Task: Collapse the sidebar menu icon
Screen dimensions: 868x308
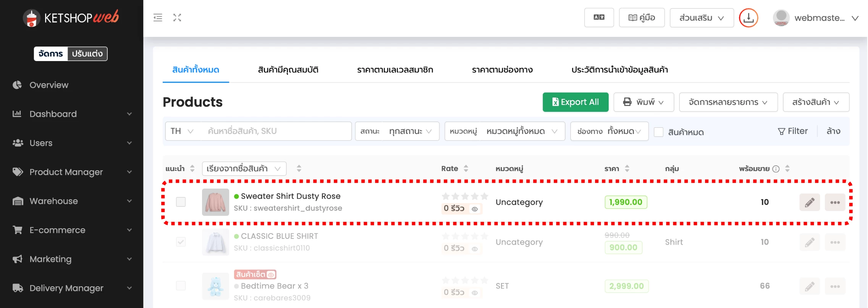Action: pos(158,18)
